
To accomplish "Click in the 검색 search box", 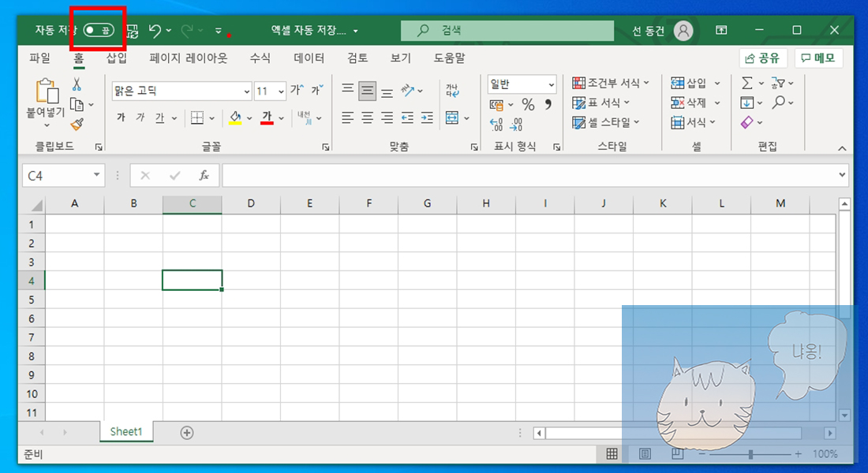I will pyautogui.click(x=507, y=31).
